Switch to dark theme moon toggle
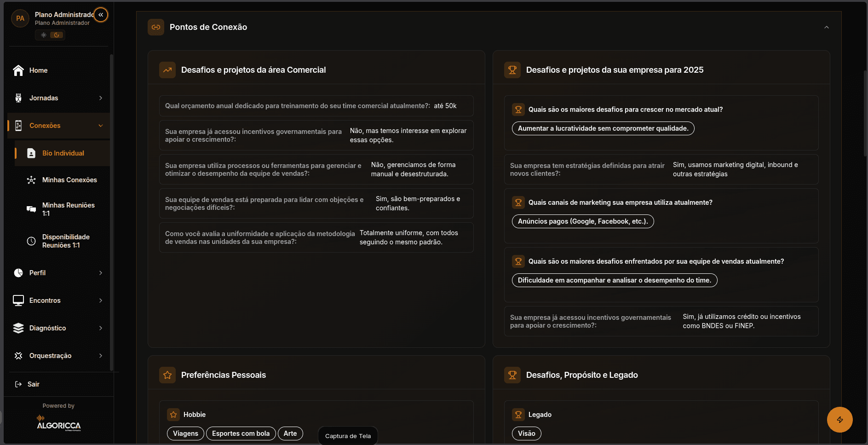The width and height of the screenshot is (868, 445). point(57,35)
